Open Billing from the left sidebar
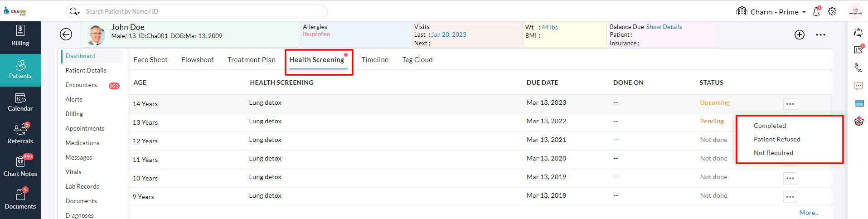The width and height of the screenshot is (868, 219). coord(20,36)
